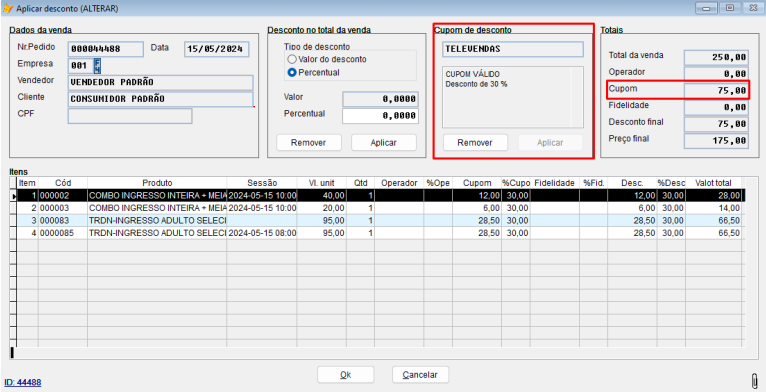Click Aplicar under Desconto no total da venda

coord(383,143)
